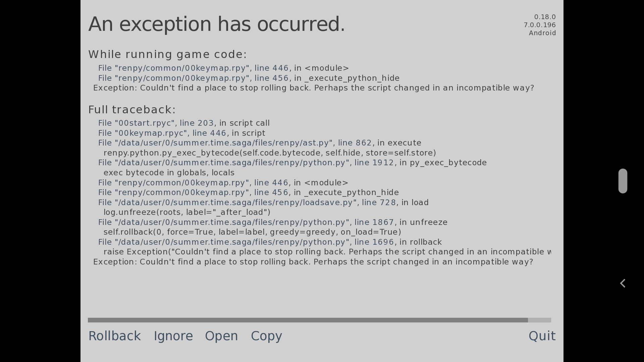Open the python.py line 1867 unfreeze link

246,222
